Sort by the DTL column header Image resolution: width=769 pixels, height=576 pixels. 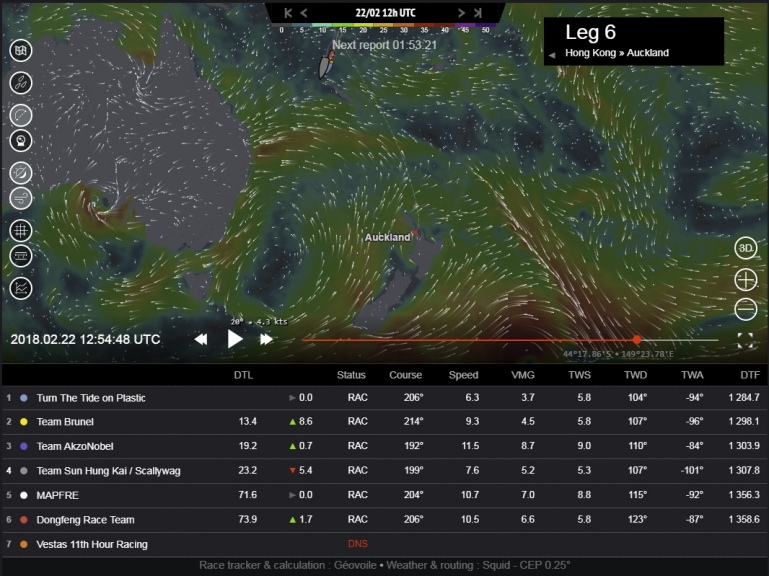point(243,375)
